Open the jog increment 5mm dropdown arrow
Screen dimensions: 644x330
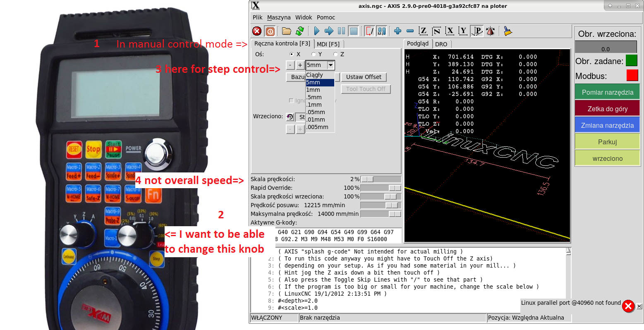click(x=330, y=65)
